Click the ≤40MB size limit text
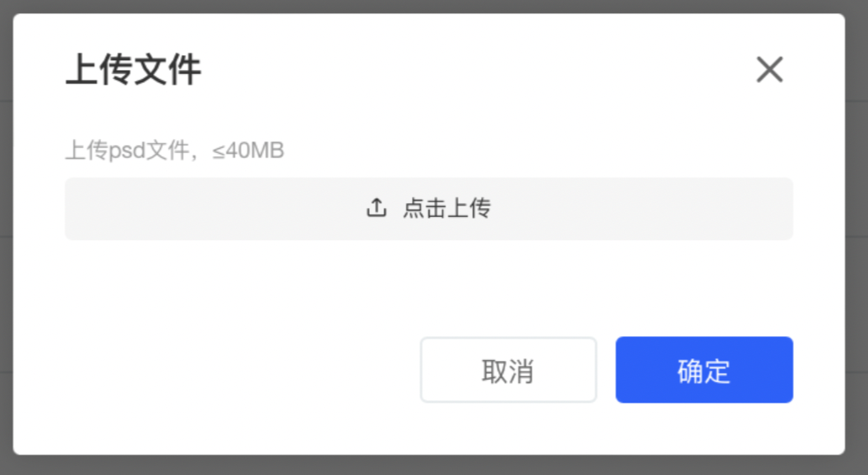 pos(248,150)
